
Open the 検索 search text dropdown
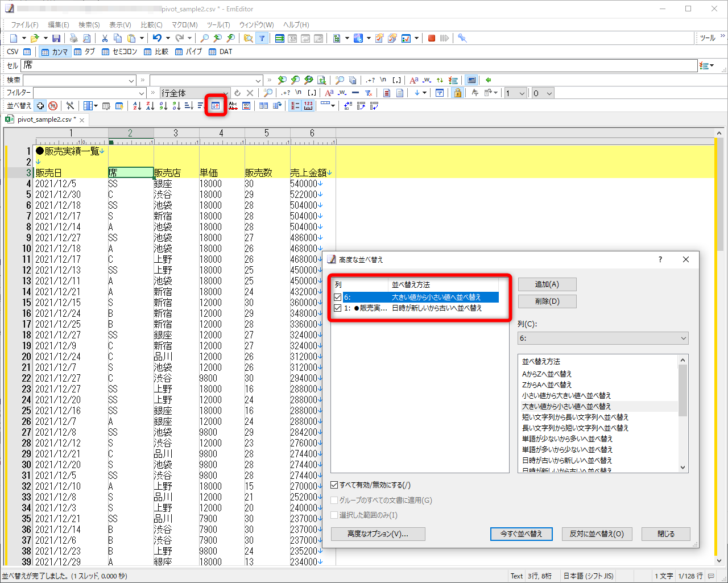click(131, 80)
